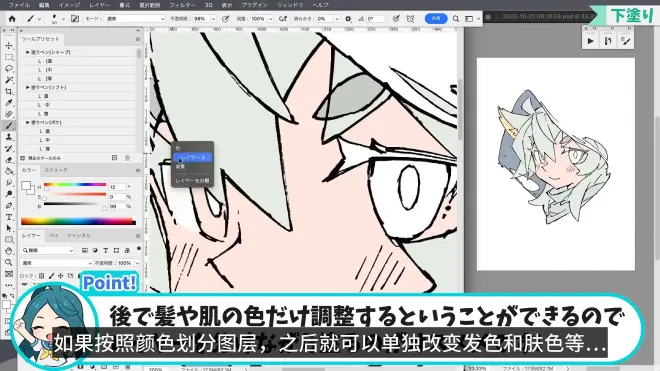Open the フィルター menu
The height and width of the screenshot is (371, 660).
pos(182,5)
